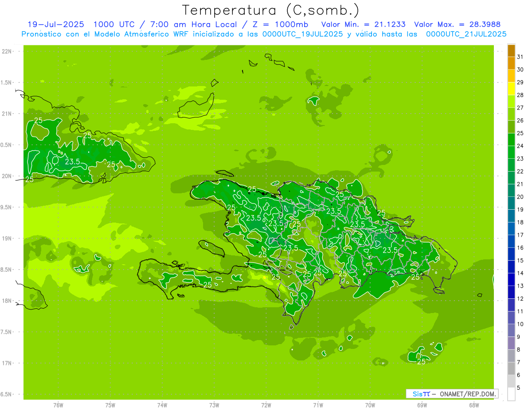
Task: Click the Valor Min. = 21.1233 value
Action: pos(363,24)
